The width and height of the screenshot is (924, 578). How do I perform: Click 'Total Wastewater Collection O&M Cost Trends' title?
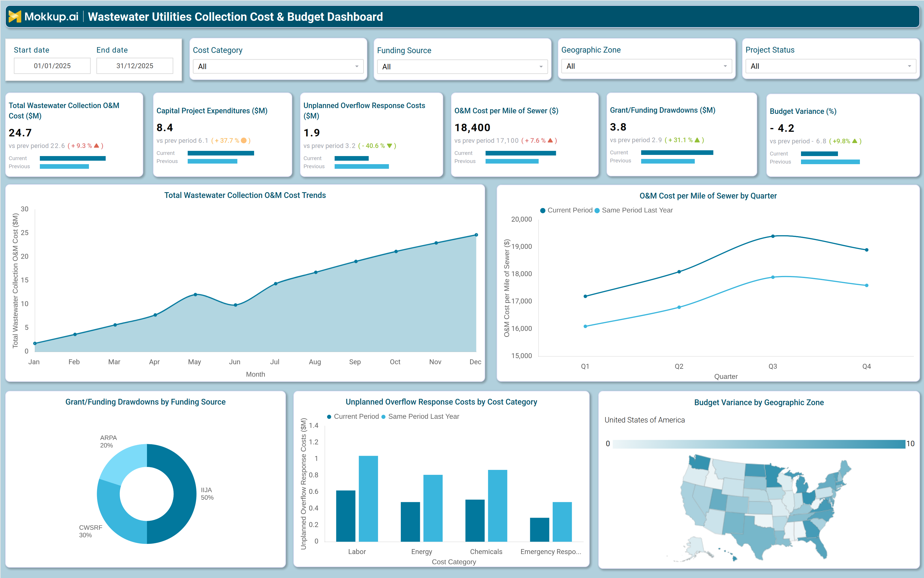245,195
